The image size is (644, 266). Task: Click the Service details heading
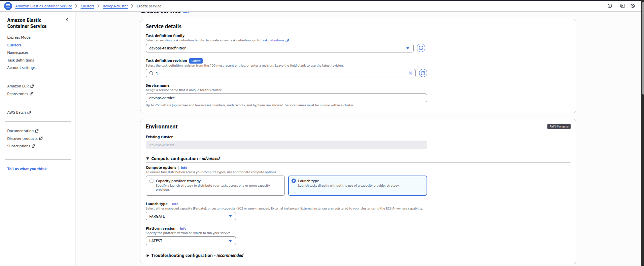click(164, 26)
